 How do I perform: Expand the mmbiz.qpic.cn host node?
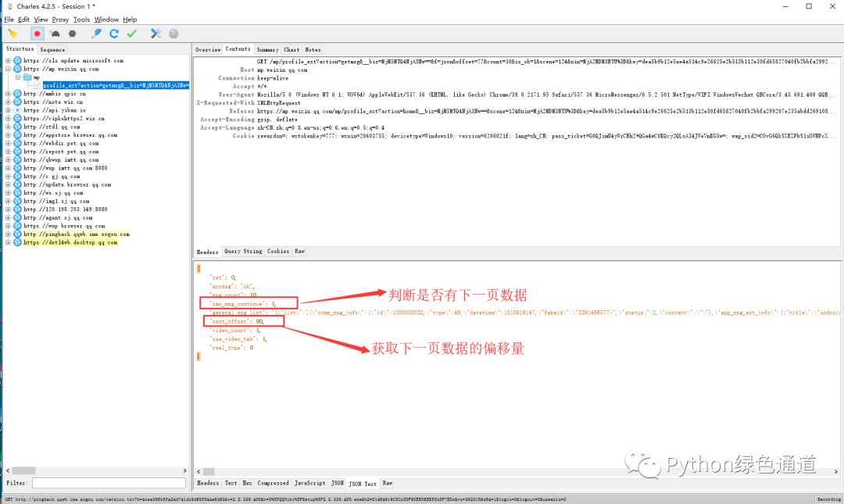point(8,94)
